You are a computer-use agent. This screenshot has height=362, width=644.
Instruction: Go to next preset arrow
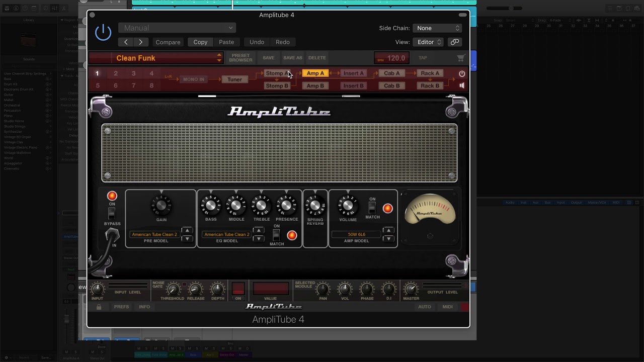click(x=140, y=42)
